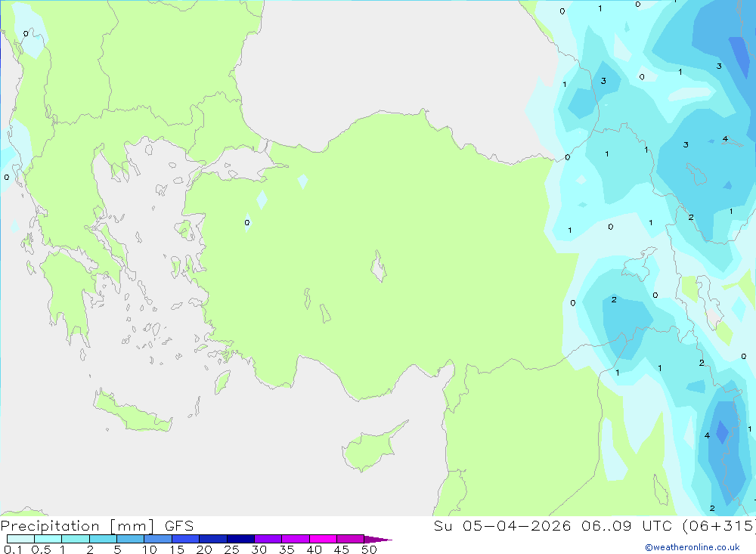Click the "Su 05-04-2026" date text
The height and width of the screenshot is (554, 756).
coord(503,525)
